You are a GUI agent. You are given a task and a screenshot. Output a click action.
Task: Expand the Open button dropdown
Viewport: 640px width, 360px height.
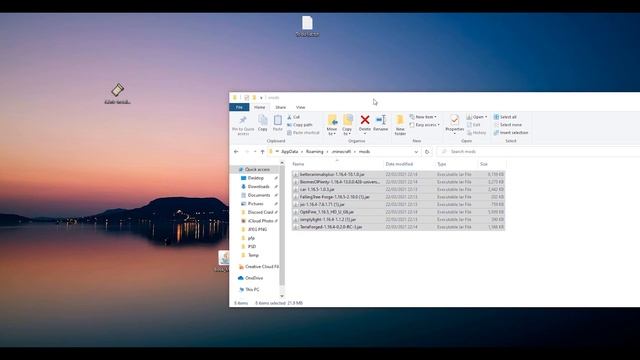click(486, 117)
